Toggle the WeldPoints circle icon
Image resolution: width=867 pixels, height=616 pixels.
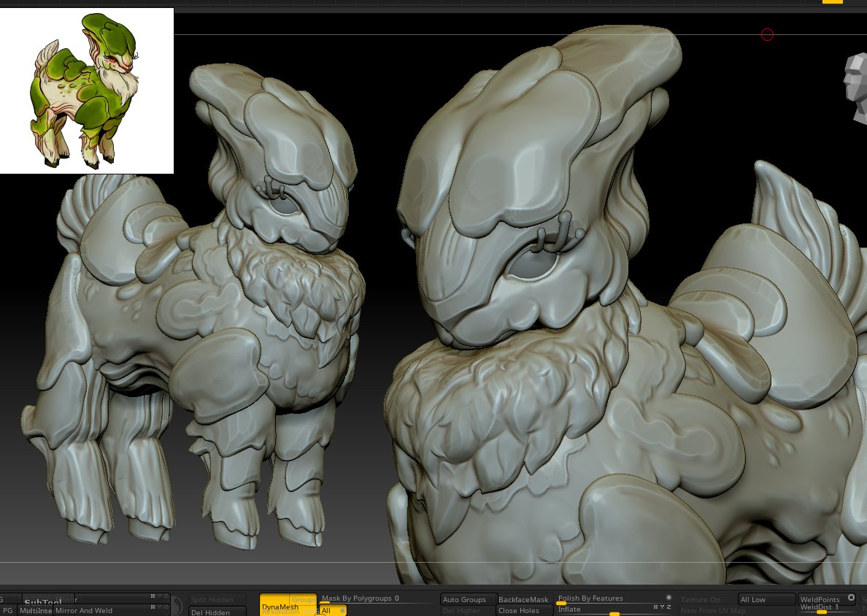coord(851,598)
